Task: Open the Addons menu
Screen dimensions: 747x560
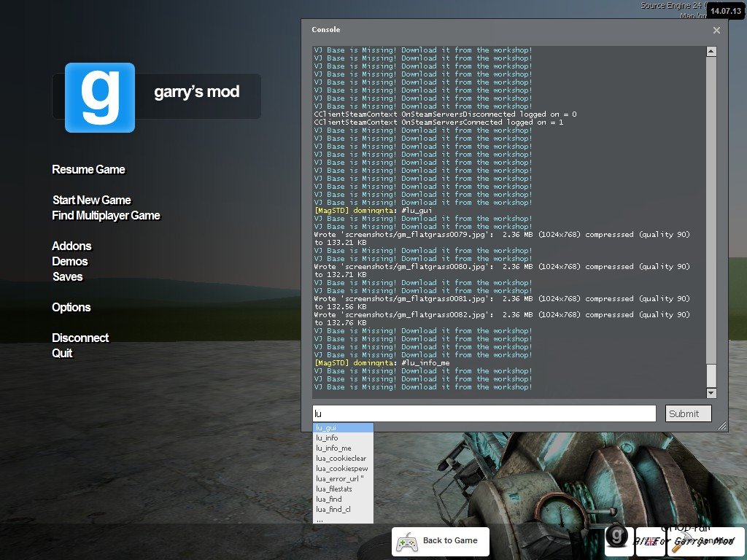Action: coord(71,246)
